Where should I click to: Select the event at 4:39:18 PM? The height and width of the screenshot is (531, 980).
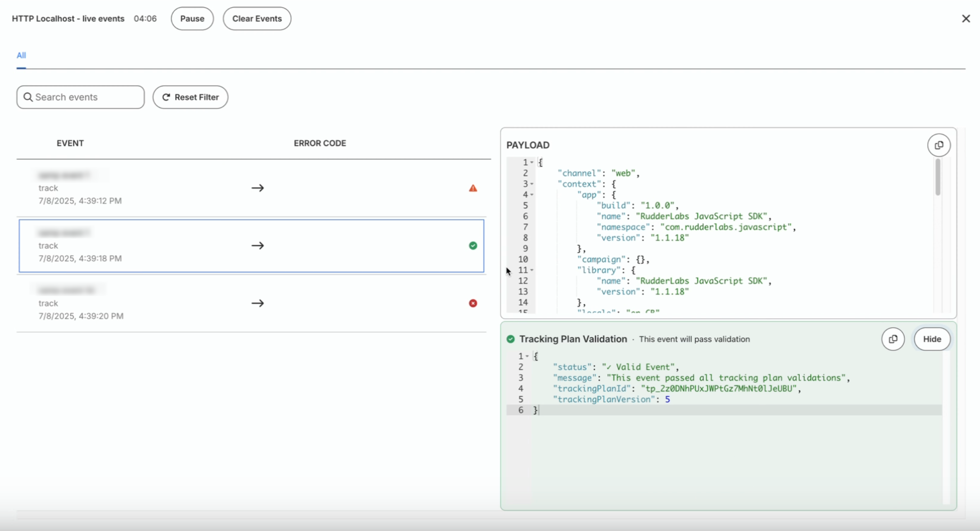pyautogui.click(x=251, y=246)
